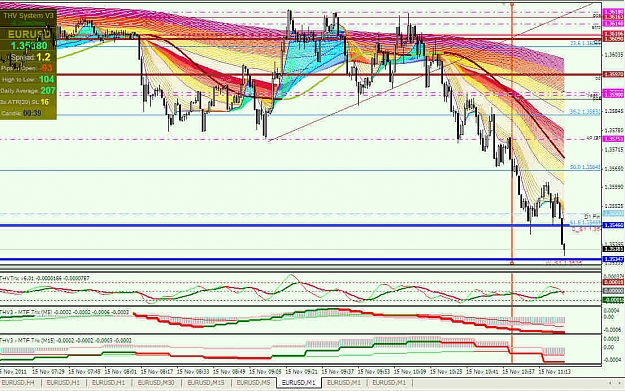This screenshot has width=625, height=391.
Task: Click the Daily Average value 207
Action: [x=47, y=91]
